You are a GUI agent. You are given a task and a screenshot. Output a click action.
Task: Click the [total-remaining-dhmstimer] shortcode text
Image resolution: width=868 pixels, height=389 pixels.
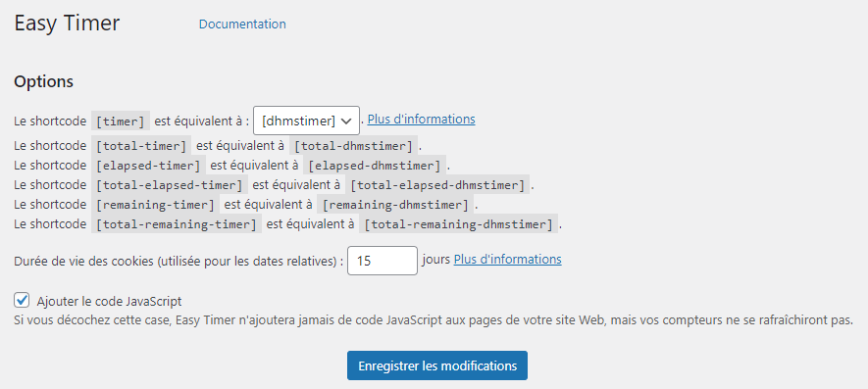coord(459,224)
